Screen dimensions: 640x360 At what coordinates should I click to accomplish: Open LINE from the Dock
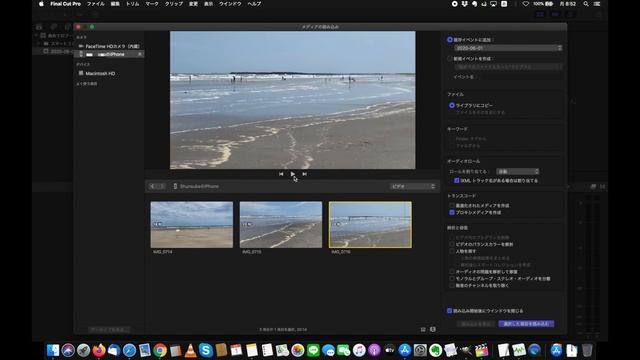313,350
